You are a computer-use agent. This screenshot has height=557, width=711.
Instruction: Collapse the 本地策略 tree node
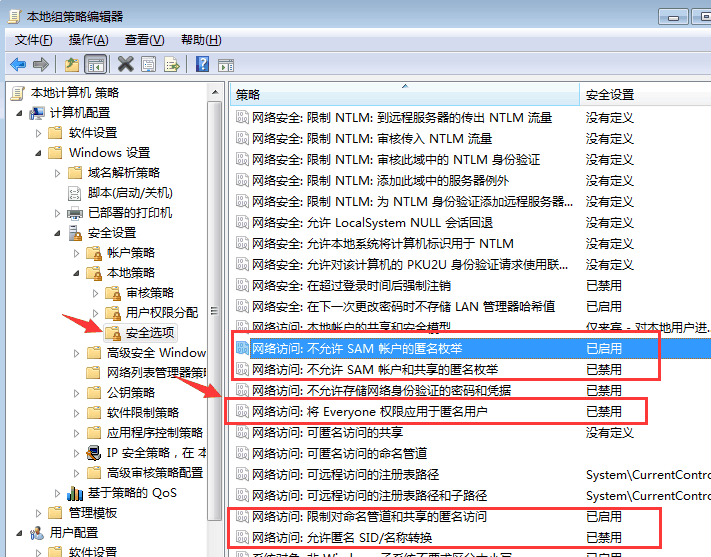[77, 273]
